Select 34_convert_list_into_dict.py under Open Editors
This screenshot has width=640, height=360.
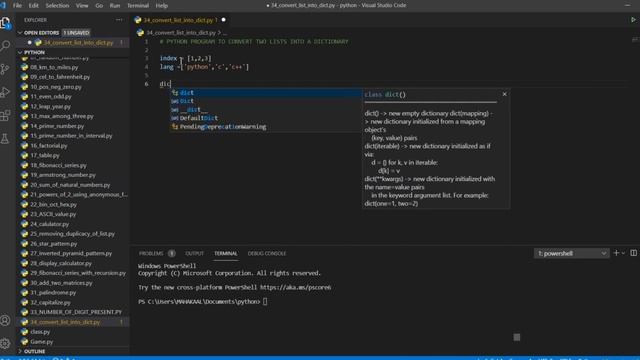click(78, 43)
